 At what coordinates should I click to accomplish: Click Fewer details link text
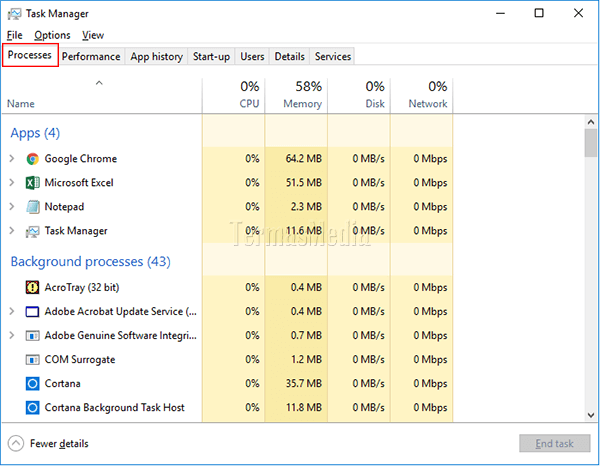[x=59, y=444]
